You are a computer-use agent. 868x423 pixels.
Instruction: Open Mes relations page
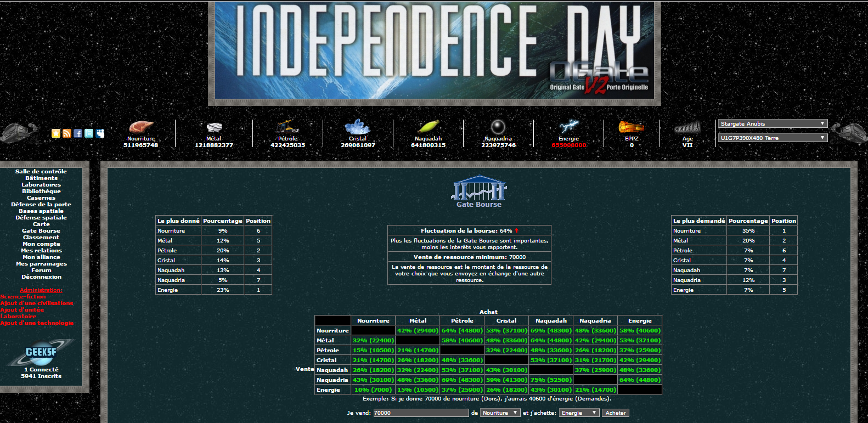point(41,250)
